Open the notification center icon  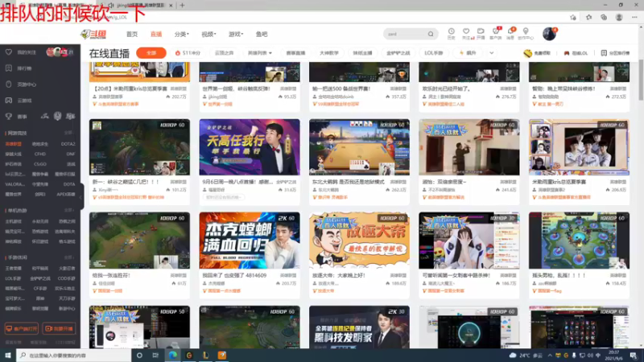coord(634,355)
